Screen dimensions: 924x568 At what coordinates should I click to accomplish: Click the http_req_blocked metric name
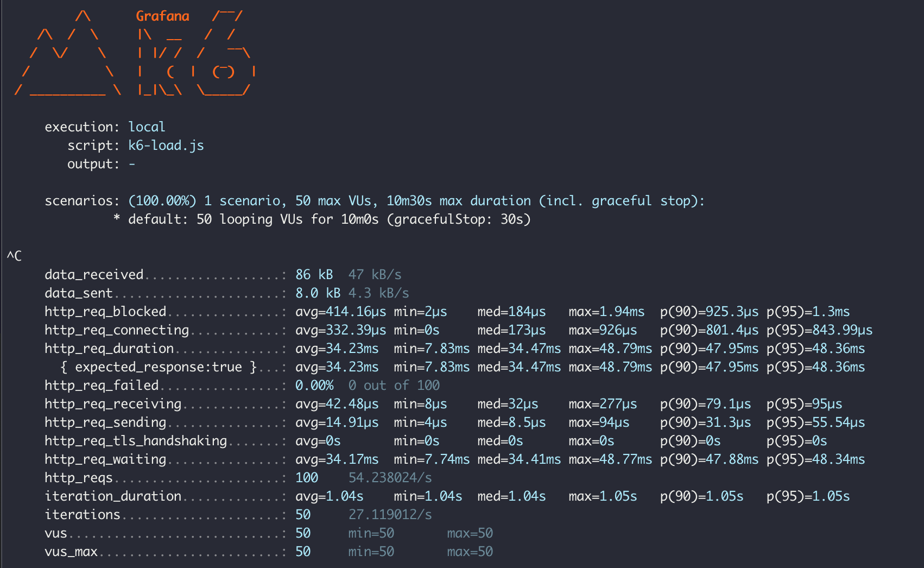click(105, 312)
